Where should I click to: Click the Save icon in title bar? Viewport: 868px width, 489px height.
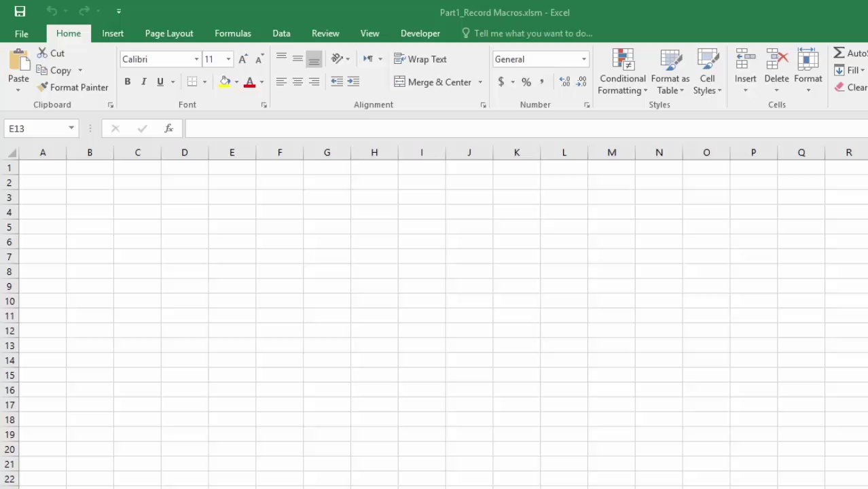tap(20, 12)
